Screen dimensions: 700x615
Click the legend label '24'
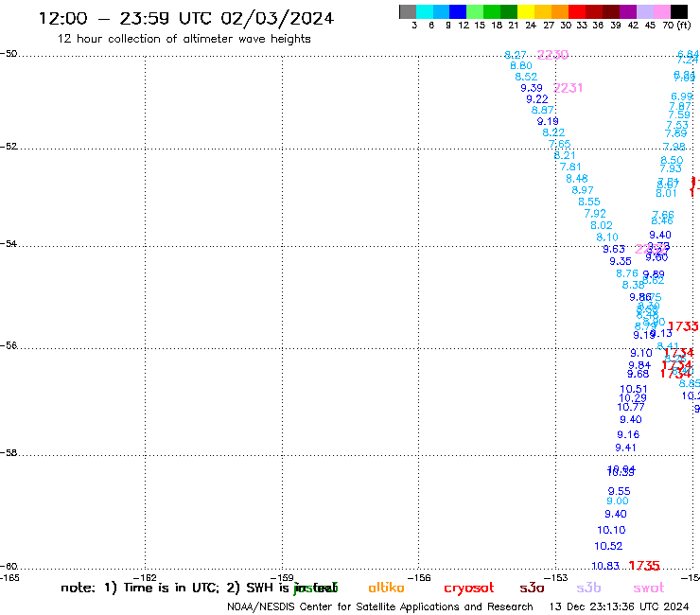pyautogui.click(x=531, y=26)
